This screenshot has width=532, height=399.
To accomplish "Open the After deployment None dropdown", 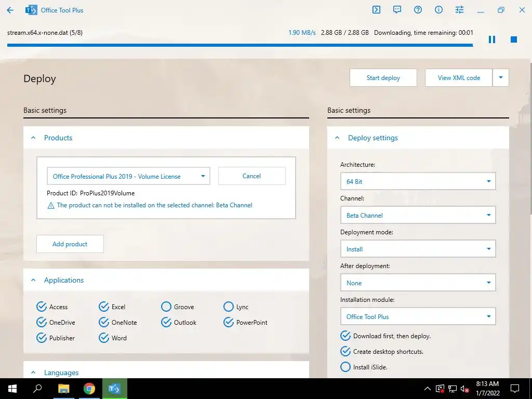I will 418,283.
